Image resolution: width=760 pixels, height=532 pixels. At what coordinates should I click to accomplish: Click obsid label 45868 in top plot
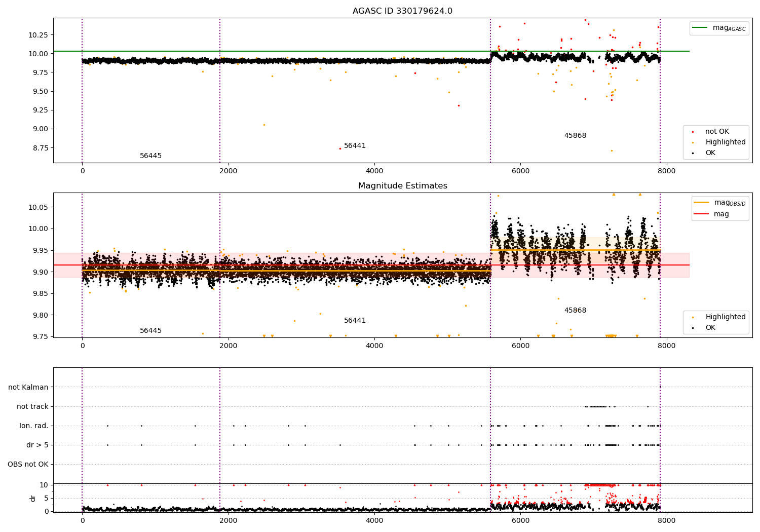tap(575, 136)
